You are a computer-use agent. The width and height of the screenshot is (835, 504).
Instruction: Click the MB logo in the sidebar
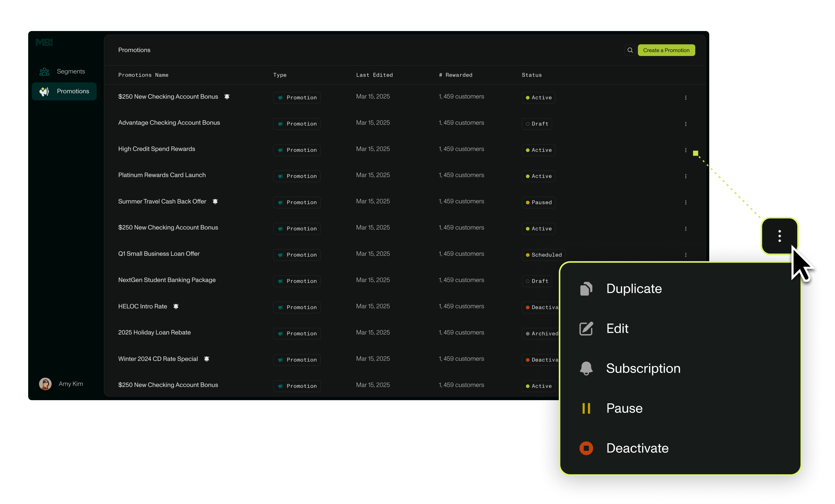click(x=44, y=42)
